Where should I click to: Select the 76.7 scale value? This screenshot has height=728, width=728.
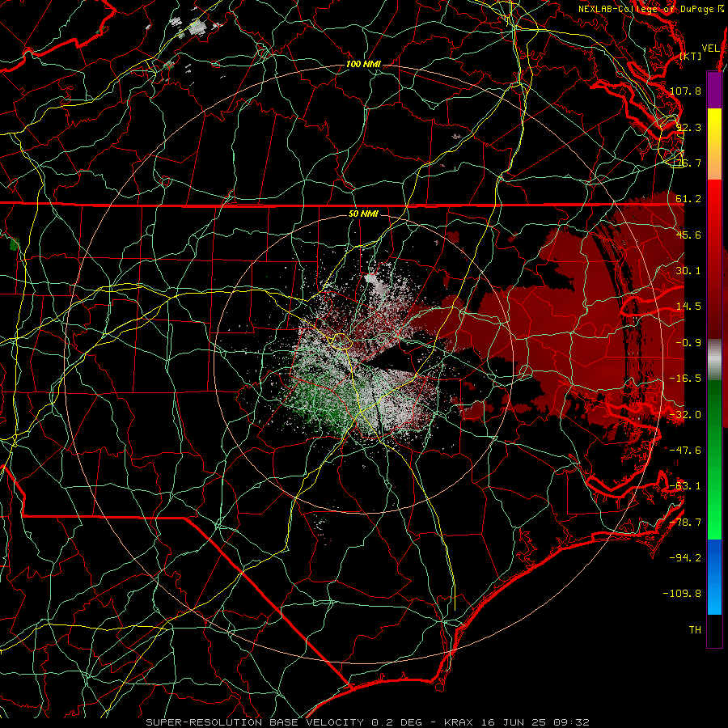pos(688,163)
